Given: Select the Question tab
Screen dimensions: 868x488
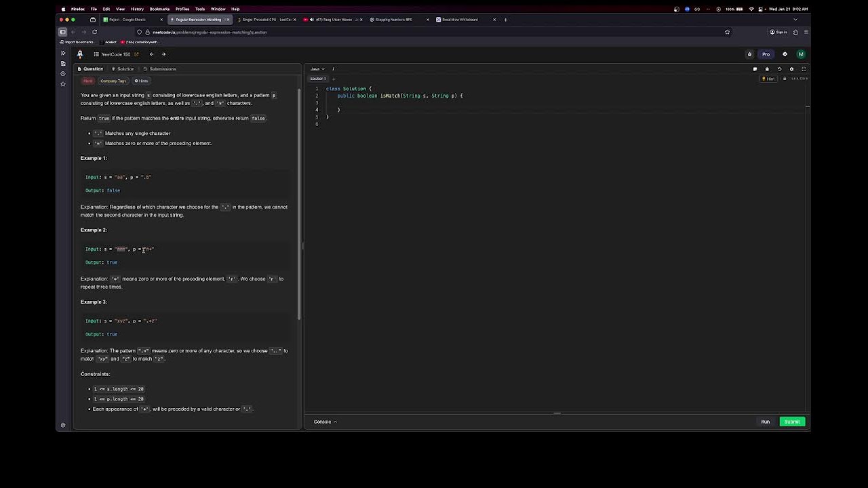Looking at the screenshot, I should pyautogui.click(x=91, y=69).
